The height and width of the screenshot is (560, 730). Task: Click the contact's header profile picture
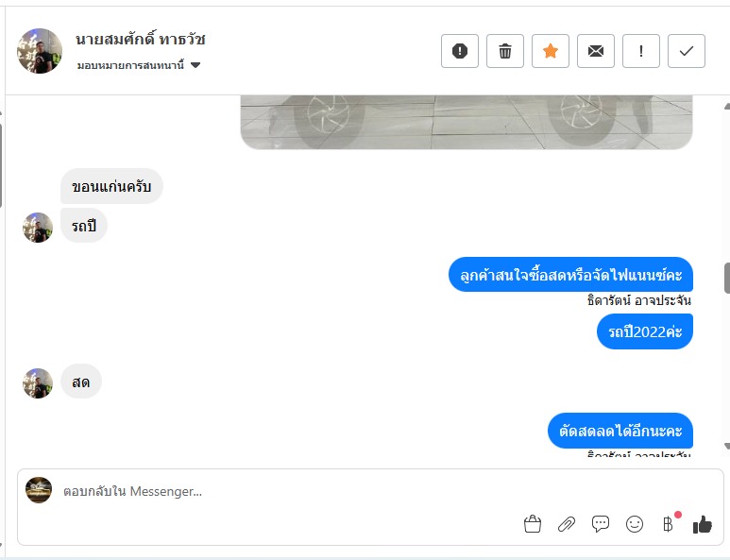[40, 51]
